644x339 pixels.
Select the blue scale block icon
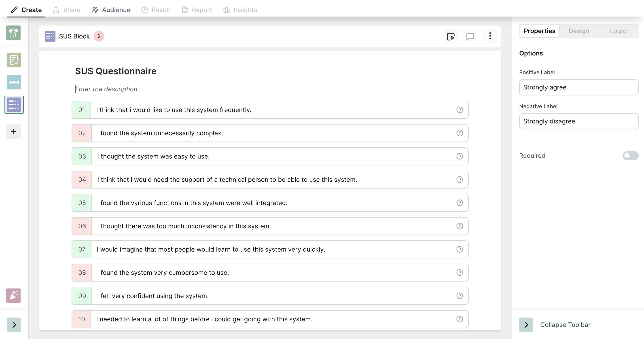(14, 82)
